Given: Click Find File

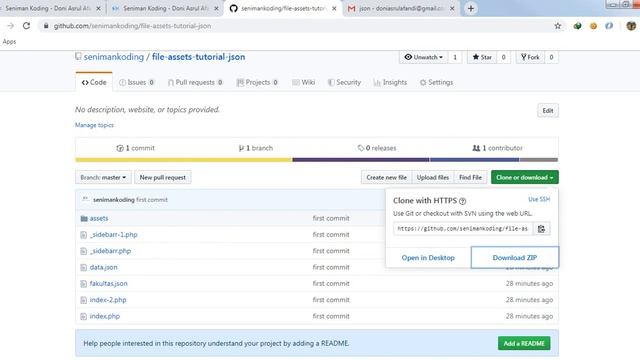Looking at the screenshot, I should 470,177.
